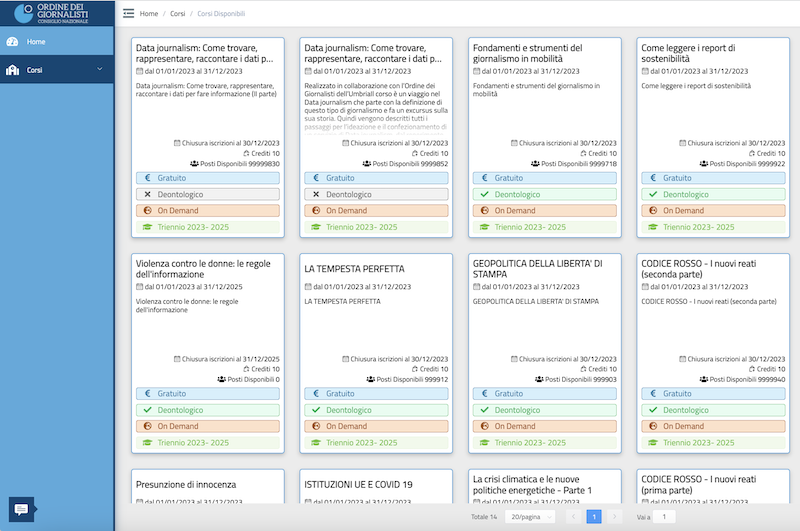Viewport: 800px width, 531px height.
Task: Go to next page arrow in pagination
Action: point(616,517)
